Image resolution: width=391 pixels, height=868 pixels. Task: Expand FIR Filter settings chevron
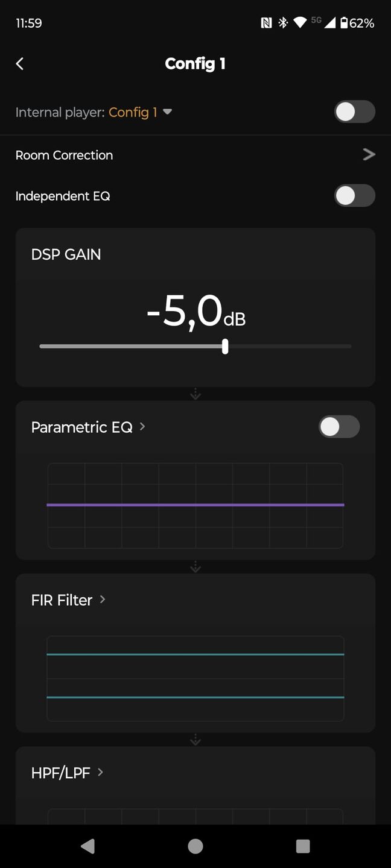(x=103, y=599)
